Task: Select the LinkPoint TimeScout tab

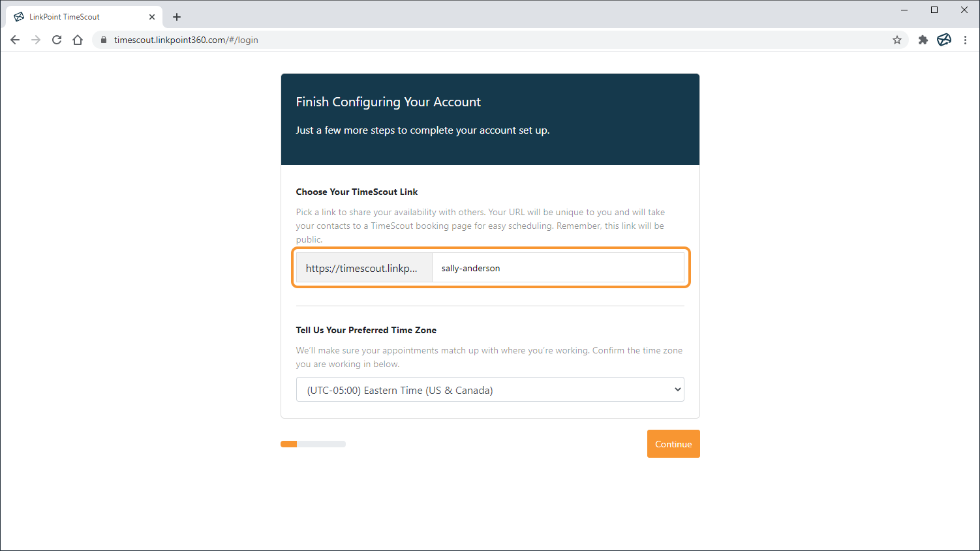Action: coord(72,17)
